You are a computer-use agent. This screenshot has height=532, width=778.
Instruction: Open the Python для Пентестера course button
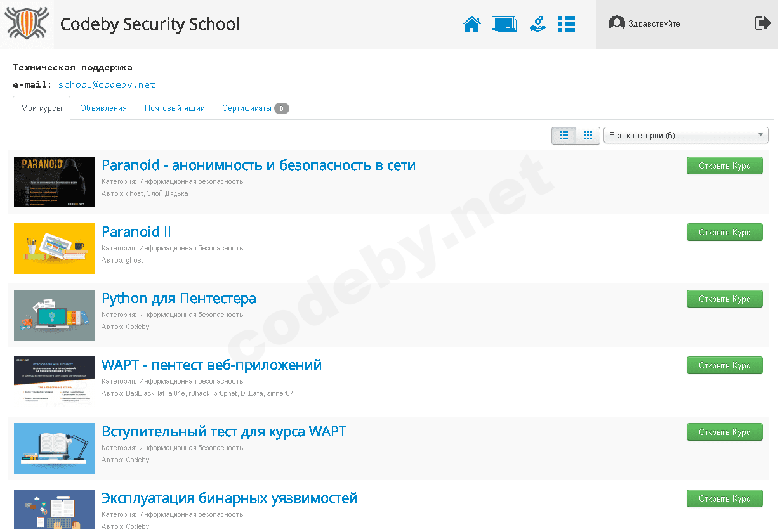(x=724, y=299)
